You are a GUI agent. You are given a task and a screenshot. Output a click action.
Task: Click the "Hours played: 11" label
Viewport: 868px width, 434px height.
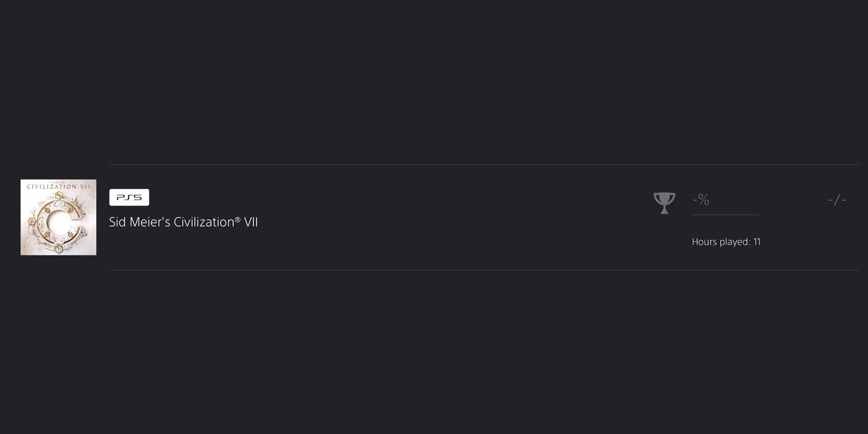pyautogui.click(x=726, y=242)
